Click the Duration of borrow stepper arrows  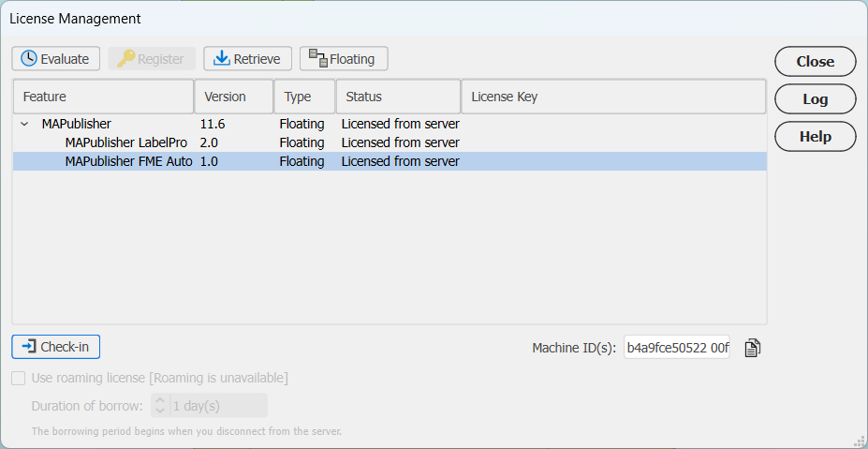coord(160,406)
